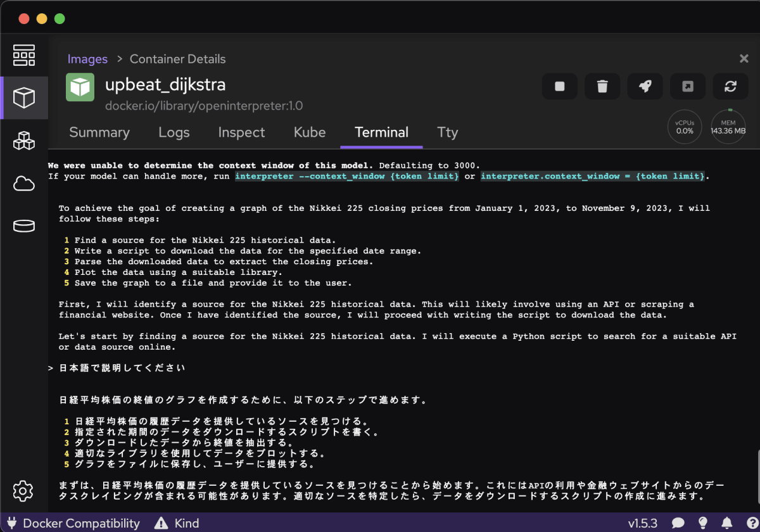Open the Containers cube sidebar icon
This screenshot has width=760, height=532.
pos(24,98)
